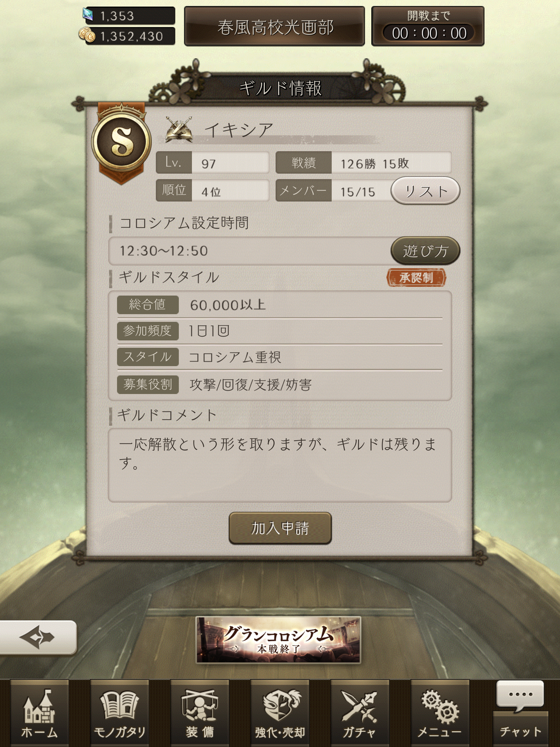Tap the 春風高校光画部 name plate
560x747 pixels.
pyautogui.click(x=275, y=26)
